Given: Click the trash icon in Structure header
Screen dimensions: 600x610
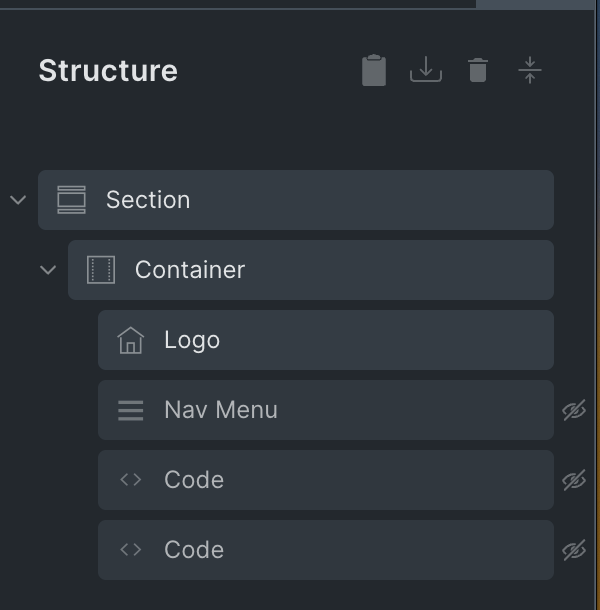Looking at the screenshot, I should coord(478,70).
